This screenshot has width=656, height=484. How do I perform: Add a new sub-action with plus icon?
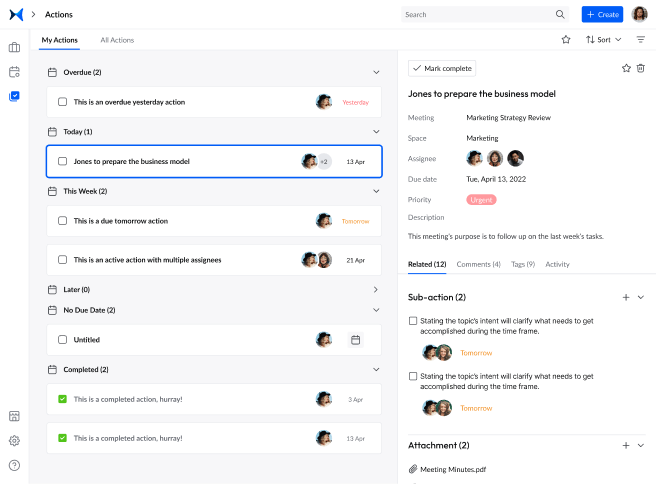[x=626, y=297]
